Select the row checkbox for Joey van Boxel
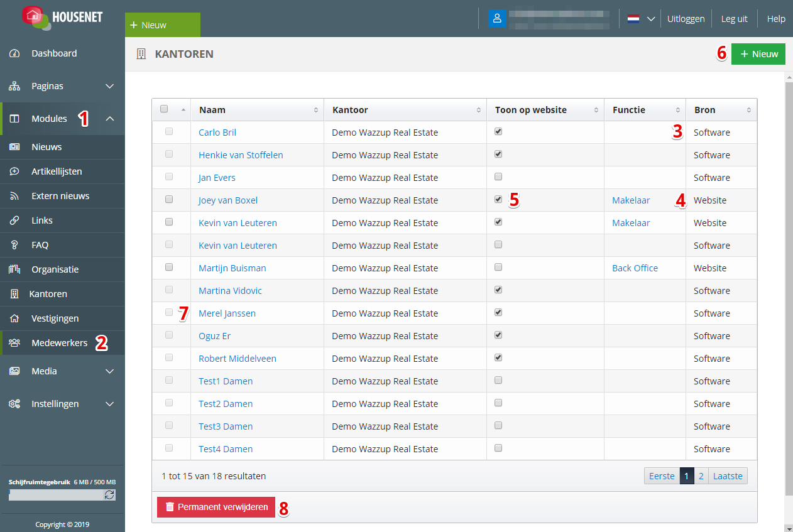 click(x=169, y=200)
